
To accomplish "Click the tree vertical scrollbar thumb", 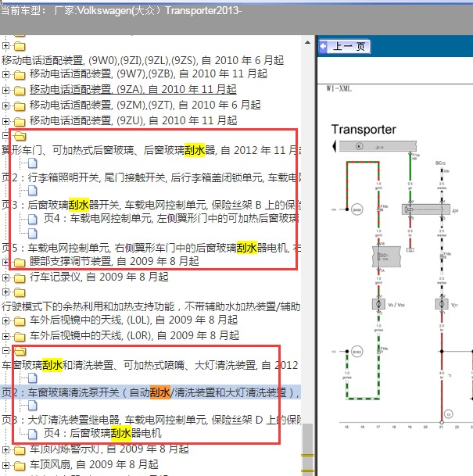I will [307, 449].
